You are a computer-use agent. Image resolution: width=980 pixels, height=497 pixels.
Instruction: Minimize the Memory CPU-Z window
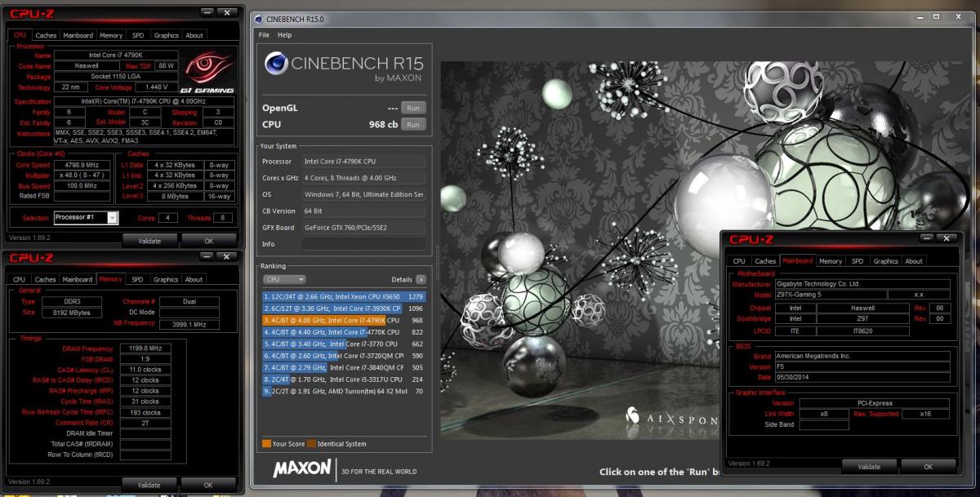pos(206,257)
